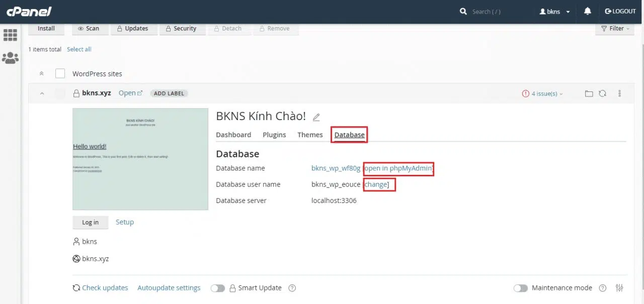The image size is (644, 304).
Task: Click the Smart Update help question icon
Action: pos(292,288)
